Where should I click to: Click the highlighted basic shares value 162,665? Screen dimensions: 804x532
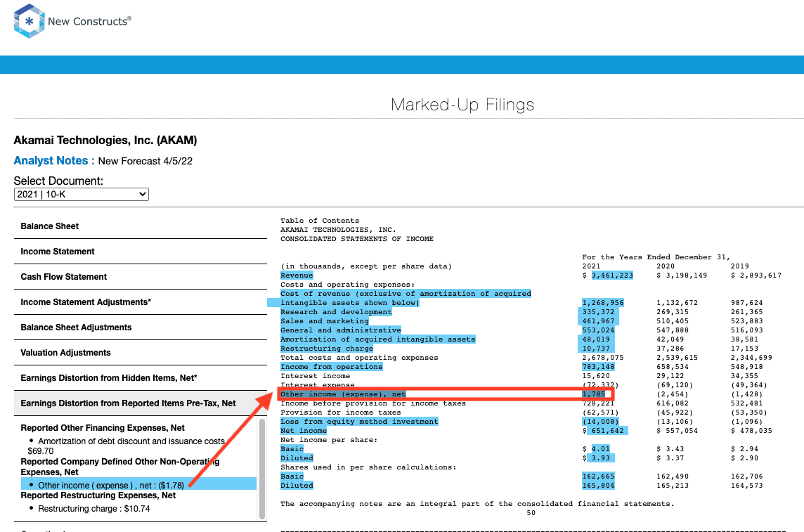coord(598,476)
